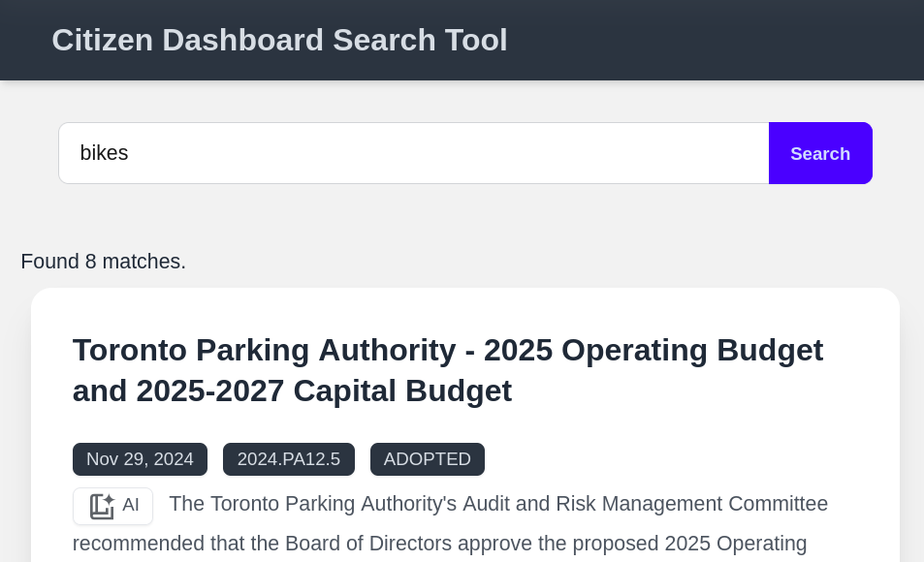The height and width of the screenshot is (562, 924).
Task: Select the "bikes" query text
Action: (104, 153)
